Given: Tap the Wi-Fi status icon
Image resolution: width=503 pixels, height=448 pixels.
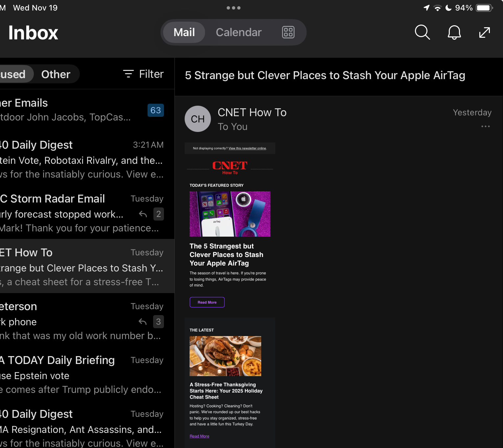Looking at the screenshot, I should point(437,8).
